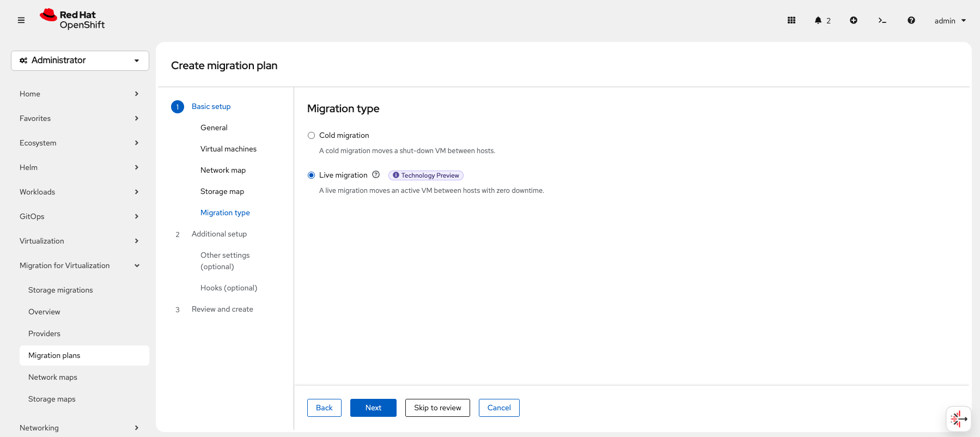Select the Cold migration radio option

(x=311, y=136)
